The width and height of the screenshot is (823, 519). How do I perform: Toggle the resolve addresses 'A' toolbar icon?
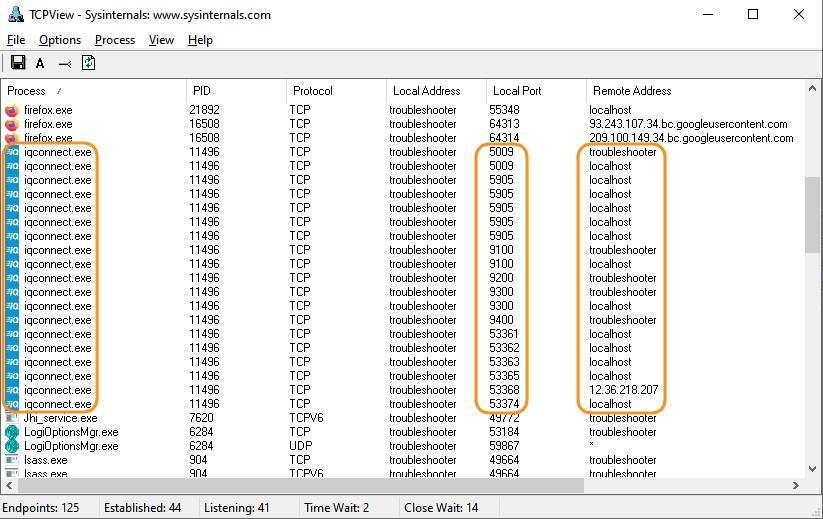40,63
